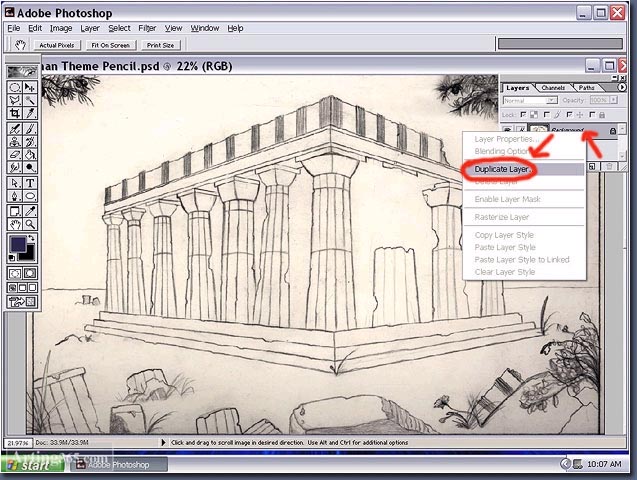Select the Notes tool
Screen dimensions: 637x480
point(15,211)
